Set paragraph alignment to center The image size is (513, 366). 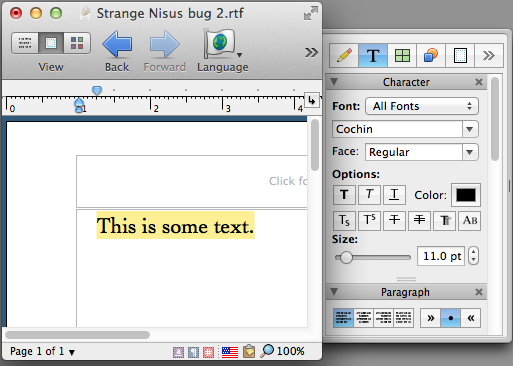[x=363, y=318]
